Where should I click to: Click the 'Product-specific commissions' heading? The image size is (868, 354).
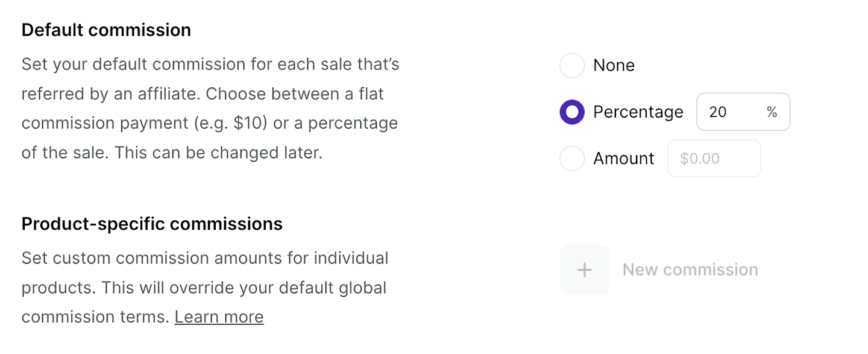152,224
